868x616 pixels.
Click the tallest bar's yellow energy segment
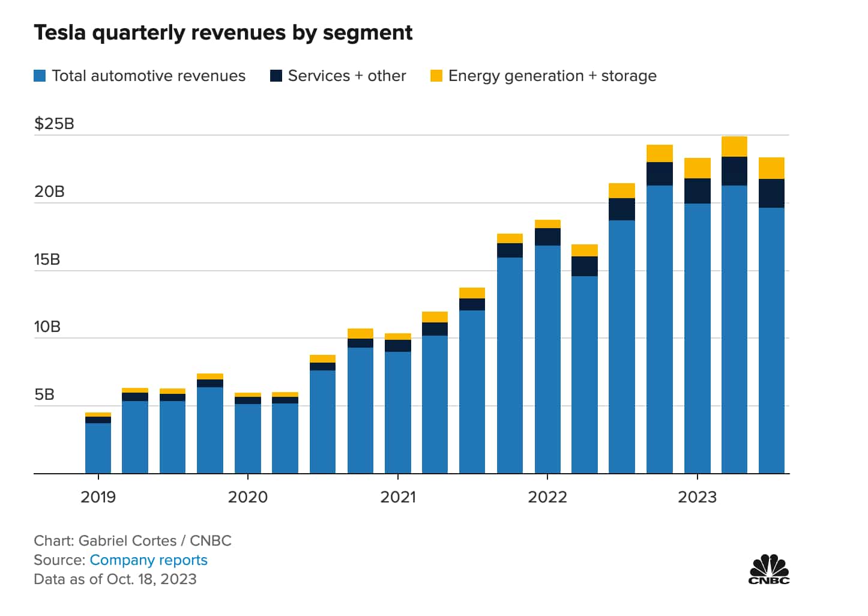point(734,146)
